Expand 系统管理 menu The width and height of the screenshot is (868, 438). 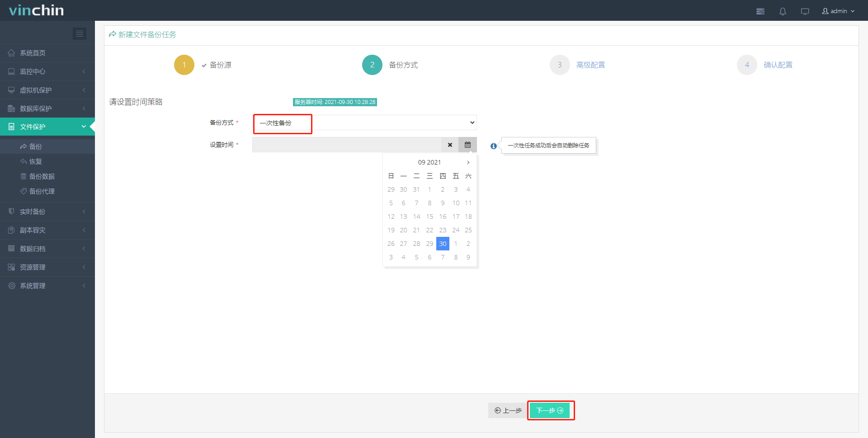click(47, 286)
